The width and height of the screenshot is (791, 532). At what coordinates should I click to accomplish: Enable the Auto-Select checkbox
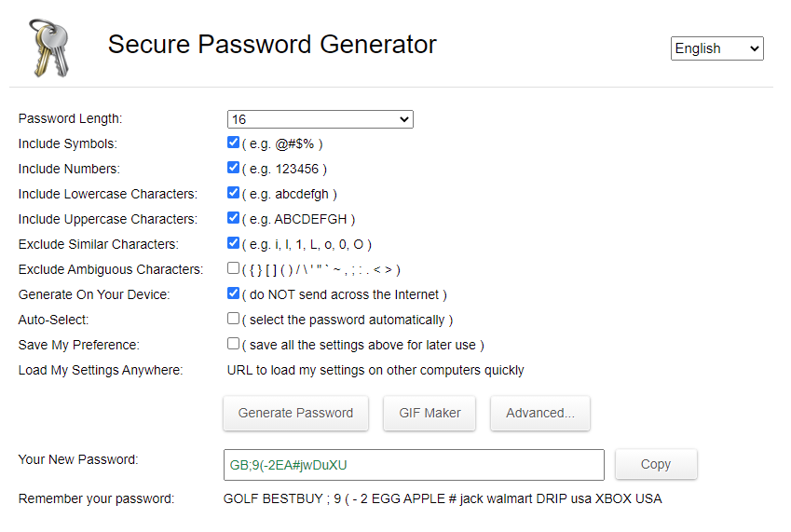[233, 319]
